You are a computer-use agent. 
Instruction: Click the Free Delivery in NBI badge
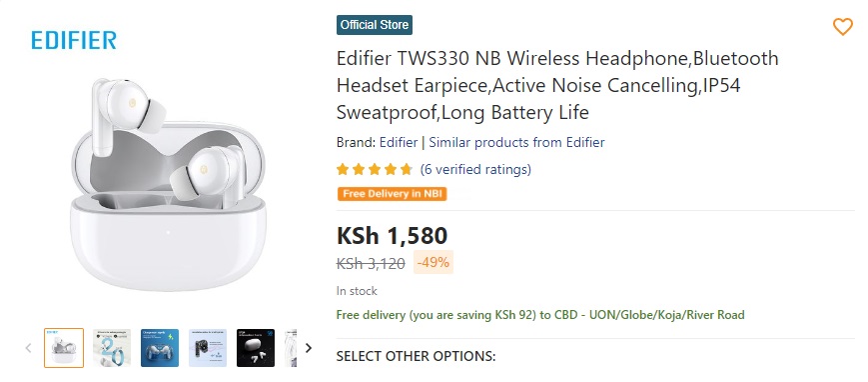(392, 194)
